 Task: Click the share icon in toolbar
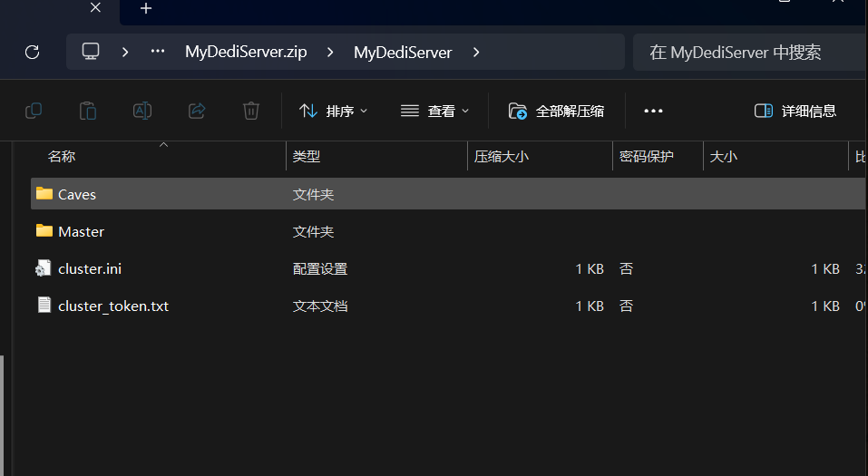click(x=197, y=111)
